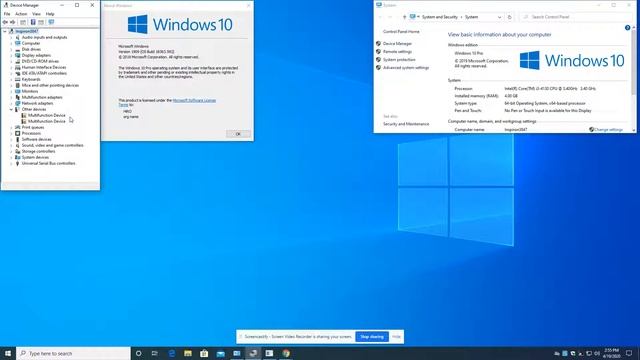Expand the Disk drives category

coord(11,49)
